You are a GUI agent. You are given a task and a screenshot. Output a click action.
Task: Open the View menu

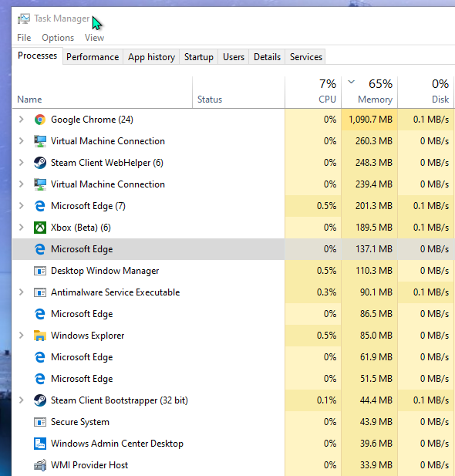[94, 38]
